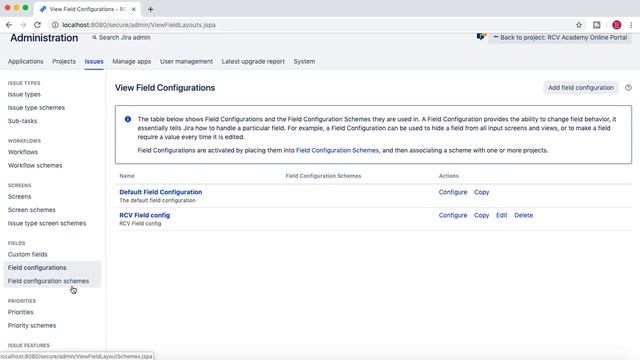Screen dimensions: 640x360
Task: Click Add field configuration button
Action: 580,88
